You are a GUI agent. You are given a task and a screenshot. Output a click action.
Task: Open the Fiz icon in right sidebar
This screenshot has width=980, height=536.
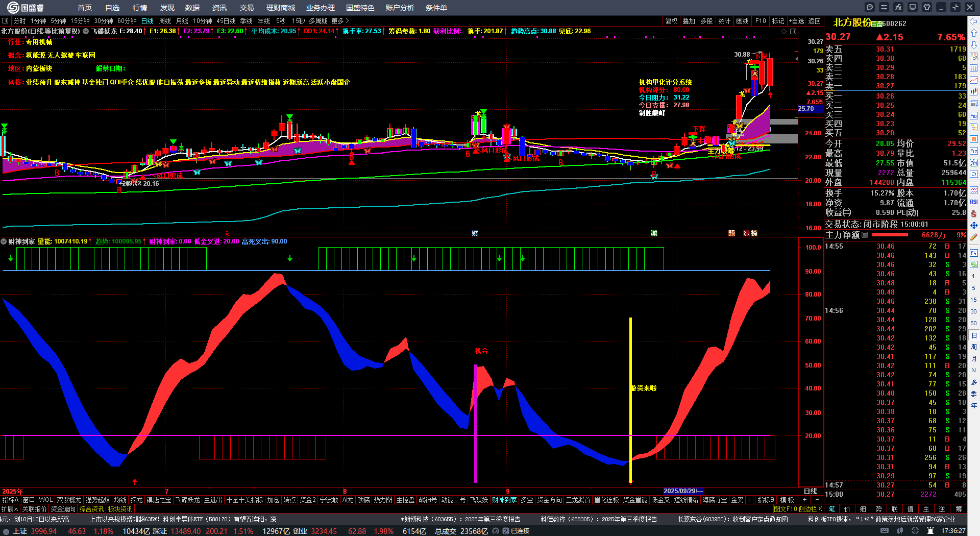pyautogui.click(x=974, y=151)
